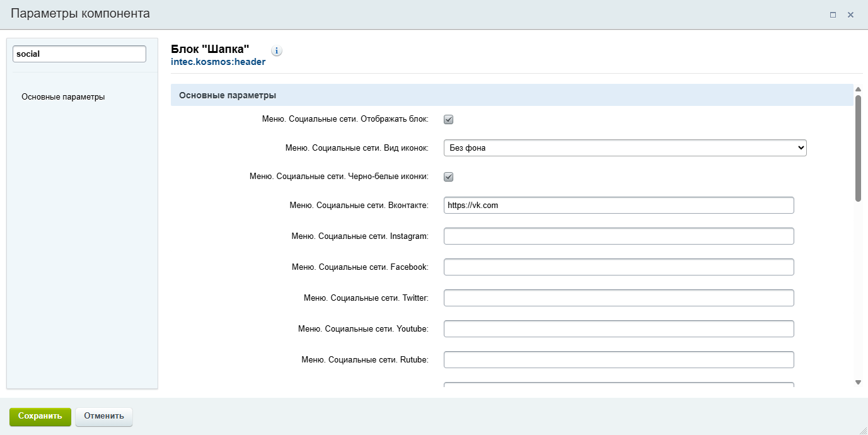The height and width of the screenshot is (435, 868).
Task: Click the intec.kosmos:header component link
Action: 218,62
